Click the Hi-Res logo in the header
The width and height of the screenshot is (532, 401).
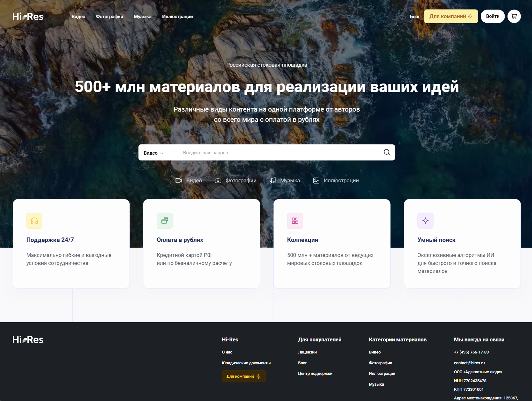click(x=27, y=16)
